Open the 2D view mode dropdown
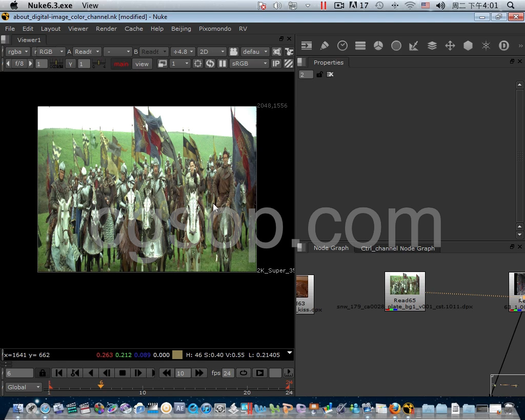The height and width of the screenshot is (420, 525). (212, 52)
